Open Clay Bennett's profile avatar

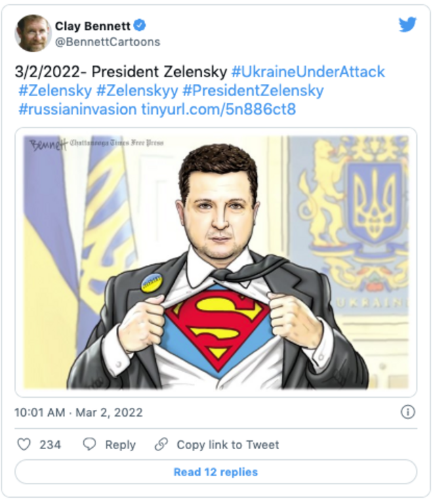[x=33, y=33]
